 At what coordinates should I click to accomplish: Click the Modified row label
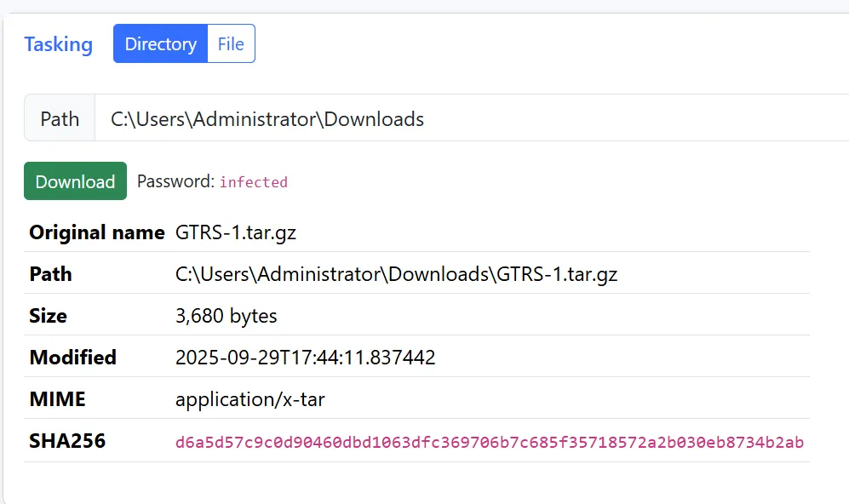[x=73, y=358]
